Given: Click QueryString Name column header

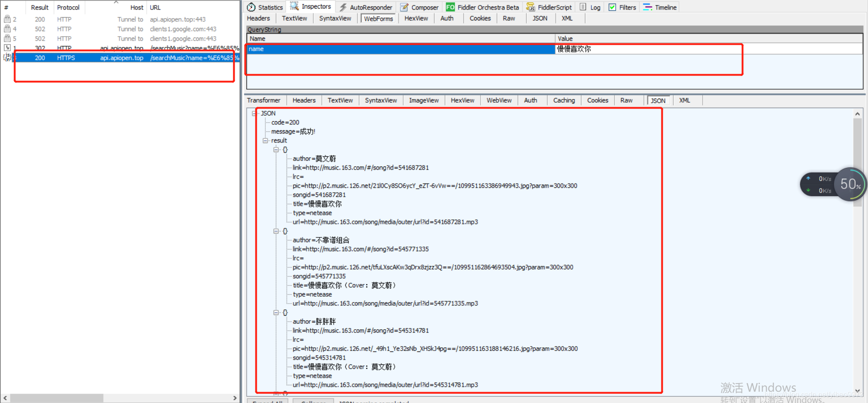Looking at the screenshot, I should pyautogui.click(x=401, y=38).
